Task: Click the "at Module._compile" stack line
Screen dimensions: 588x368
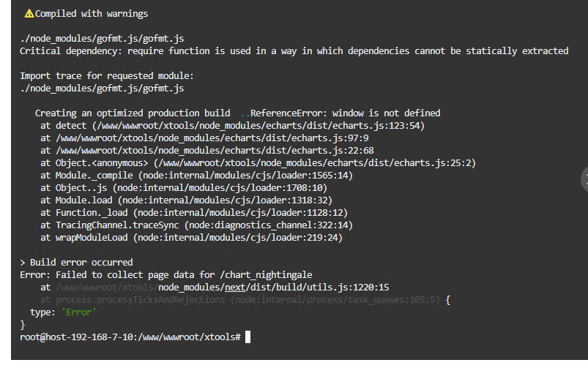Action: (196, 176)
